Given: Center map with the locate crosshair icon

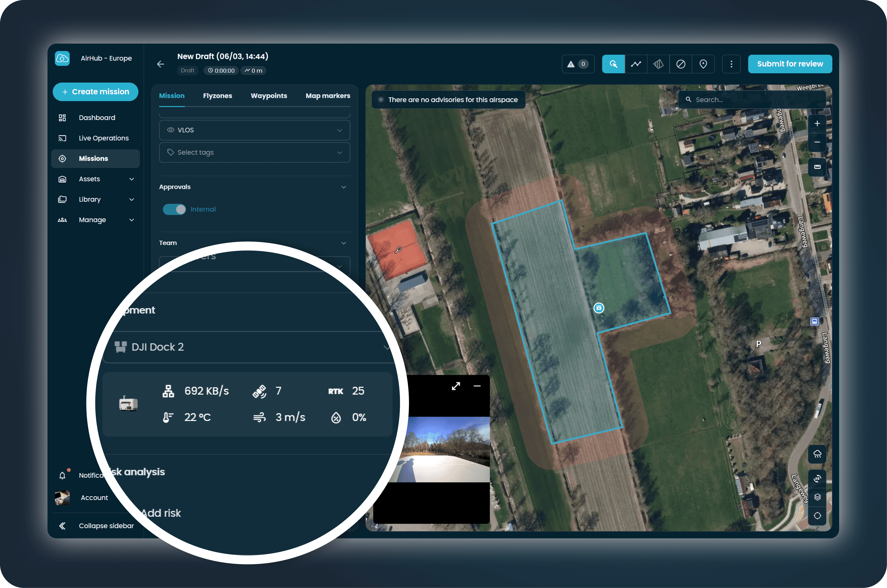Looking at the screenshot, I should click(817, 516).
